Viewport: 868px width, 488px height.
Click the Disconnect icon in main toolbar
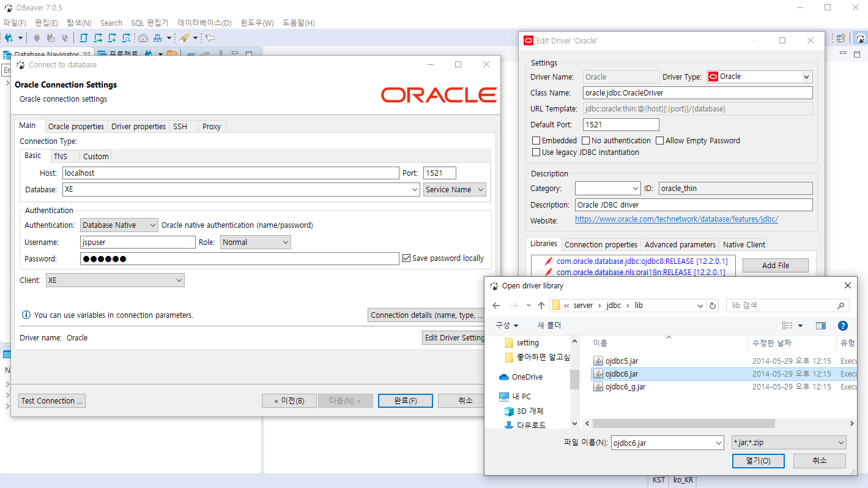coord(65,38)
